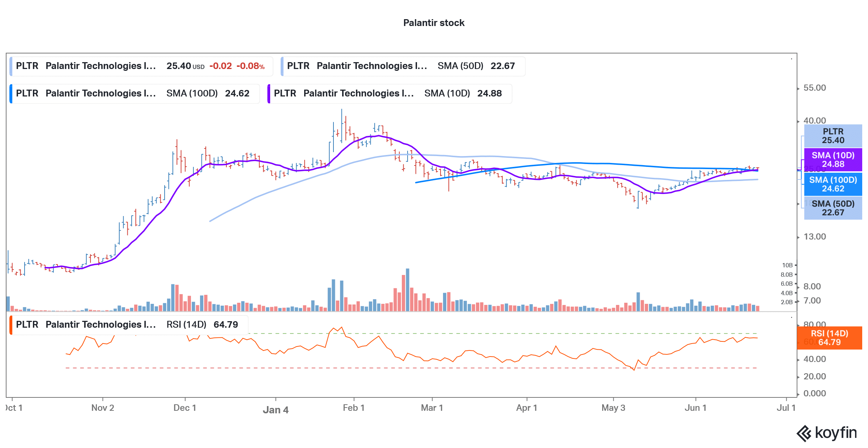The height and width of the screenshot is (448, 868).
Task: Click the 20.00 RSI axis label
Action: click(814, 377)
